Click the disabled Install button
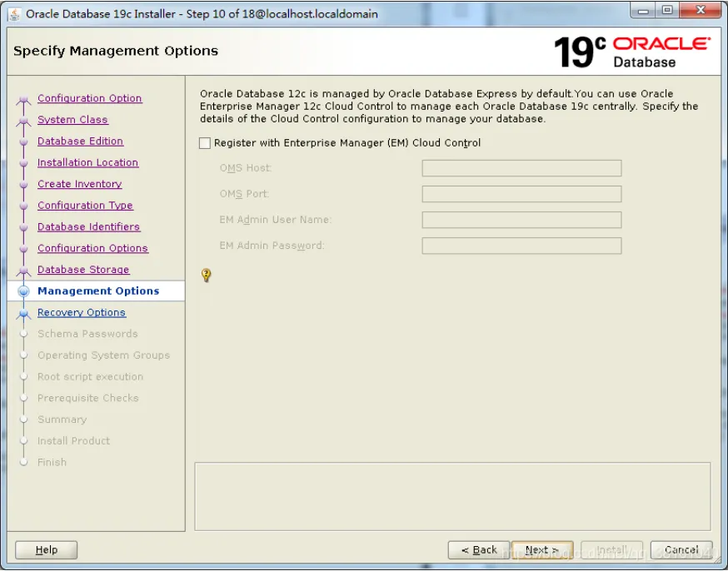 611,549
